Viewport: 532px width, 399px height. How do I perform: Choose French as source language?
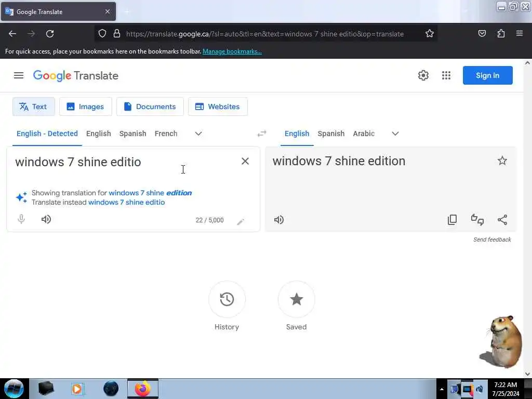[x=166, y=134]
